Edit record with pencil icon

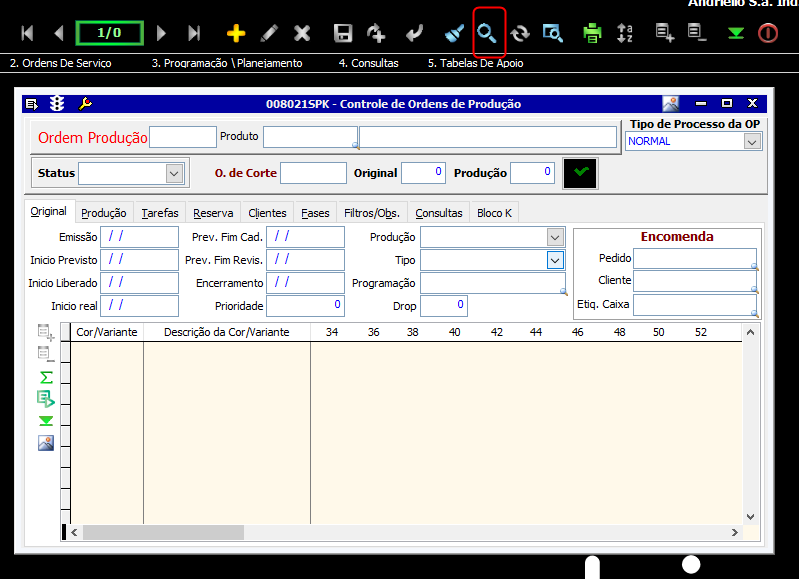pyautogui.click(x=269, y=33)
